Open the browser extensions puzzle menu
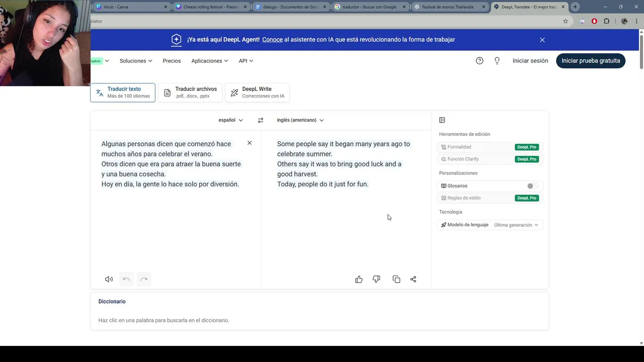The width and height of the screenshot is (644, 362). 606,21
